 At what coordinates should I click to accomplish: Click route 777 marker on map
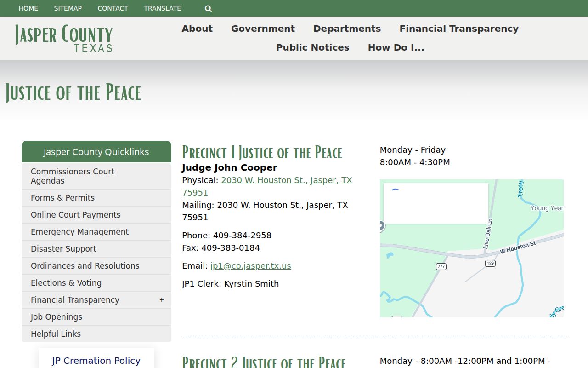point(441,266)
